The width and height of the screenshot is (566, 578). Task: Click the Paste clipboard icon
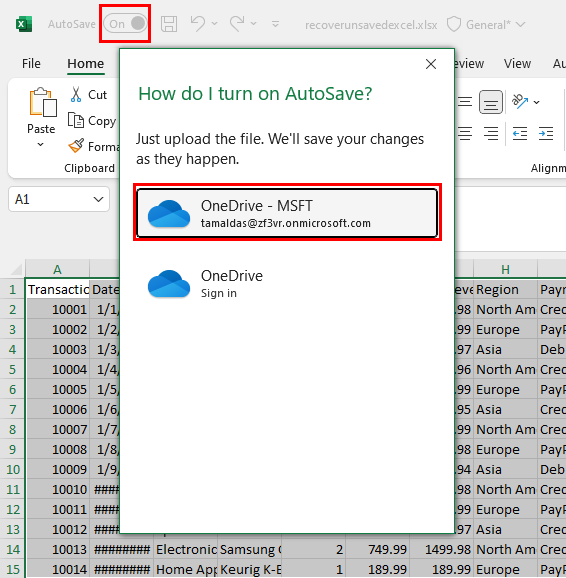(42, 102)
